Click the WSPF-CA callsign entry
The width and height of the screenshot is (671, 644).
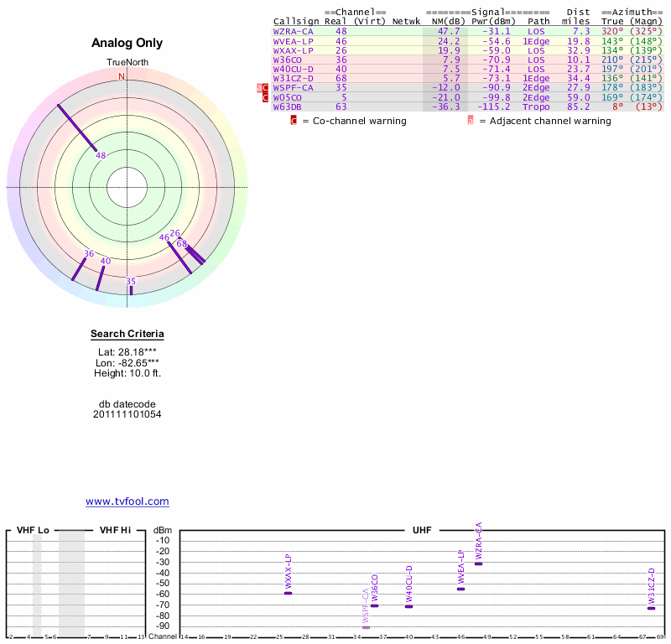point(293,88)
